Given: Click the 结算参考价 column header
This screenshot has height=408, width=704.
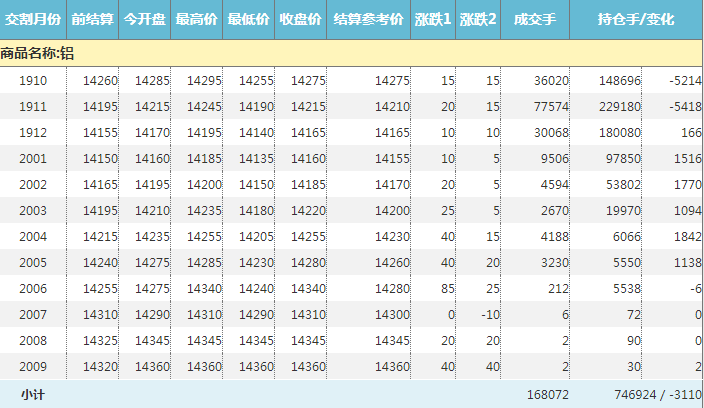Looking at the screenshot, I should click(x=368, y=20).
